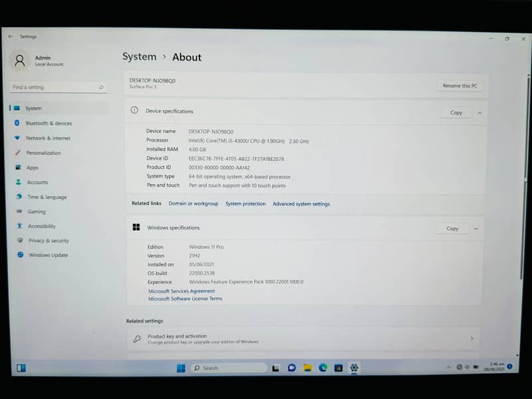Go back with the Settings back arrow
The width and height of the screenshot is (532, 399).
11,37
